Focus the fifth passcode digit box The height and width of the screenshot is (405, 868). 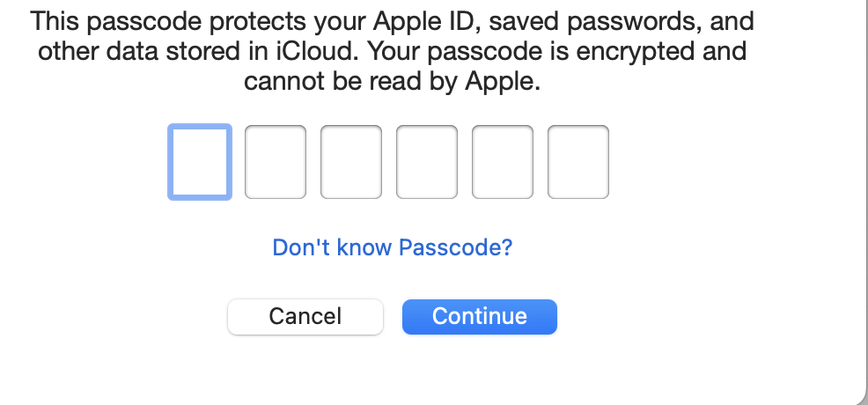[x=503, y=162]
